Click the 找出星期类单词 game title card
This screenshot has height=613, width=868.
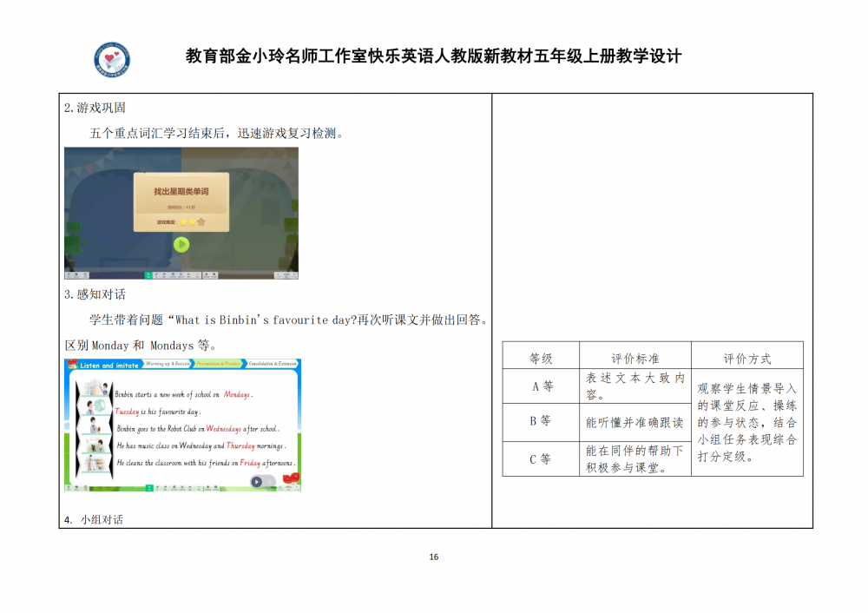181,201
